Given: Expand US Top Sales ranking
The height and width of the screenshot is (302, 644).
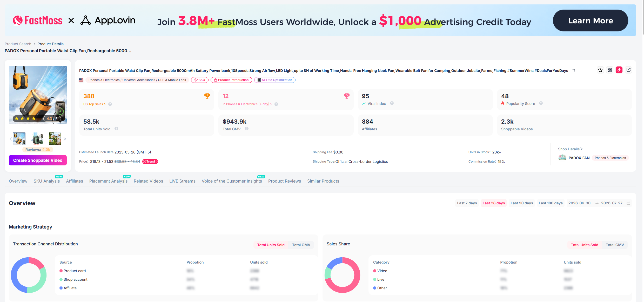Looking at the screenshot, I should pos(95,104).
